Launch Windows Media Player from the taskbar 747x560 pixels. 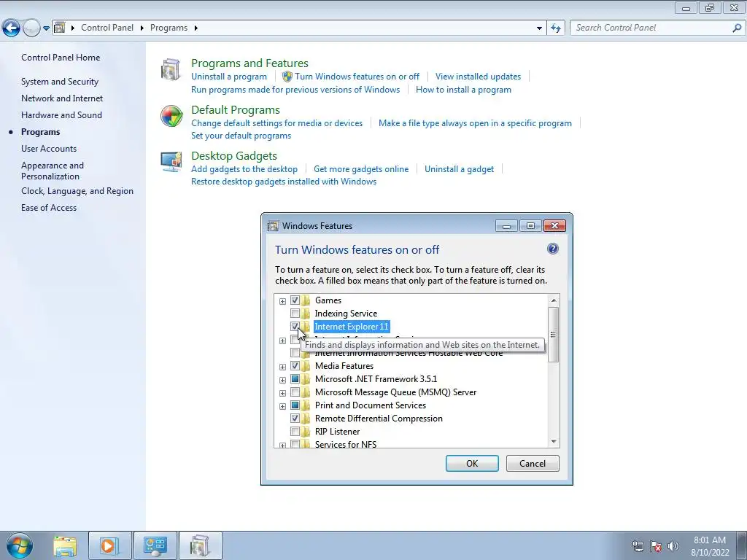tap(109, 545)
